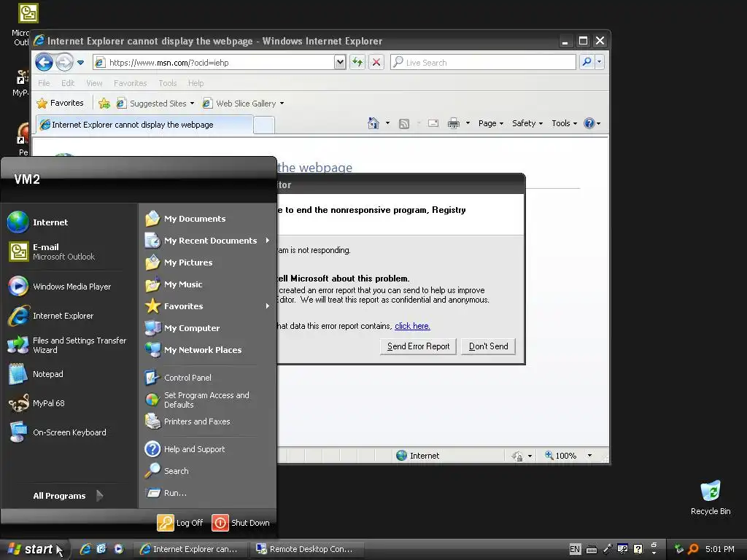
Task: Open the Favorites menu in the menu bar
Action: pos(130,83)
